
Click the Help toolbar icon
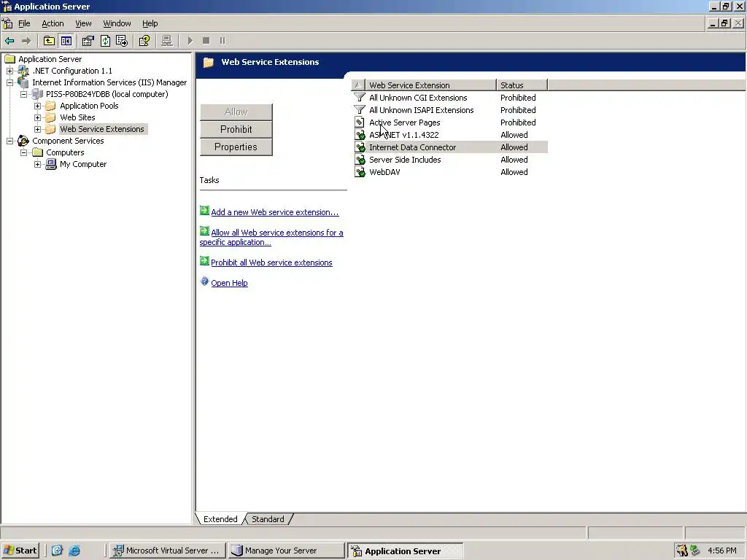144,41
